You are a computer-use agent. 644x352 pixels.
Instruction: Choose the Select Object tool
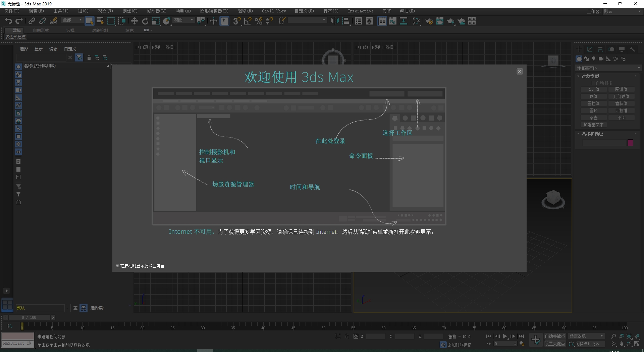pyautogui.click(x=89, y=21)
